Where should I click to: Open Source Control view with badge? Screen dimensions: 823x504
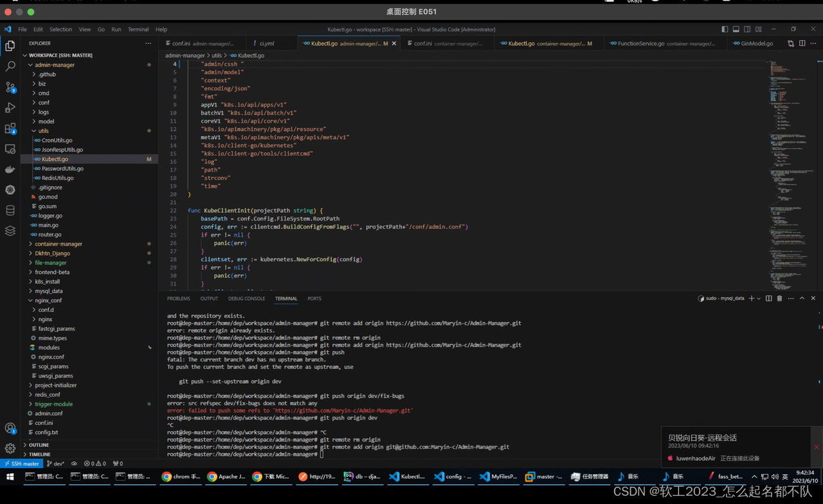[10, 87]
